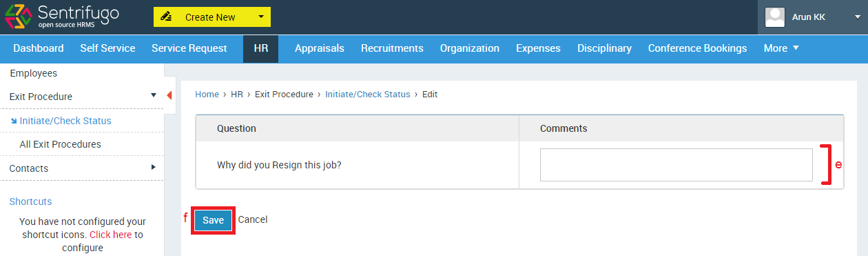Open the Create New dropdown arrow

[x=260, y=17]
